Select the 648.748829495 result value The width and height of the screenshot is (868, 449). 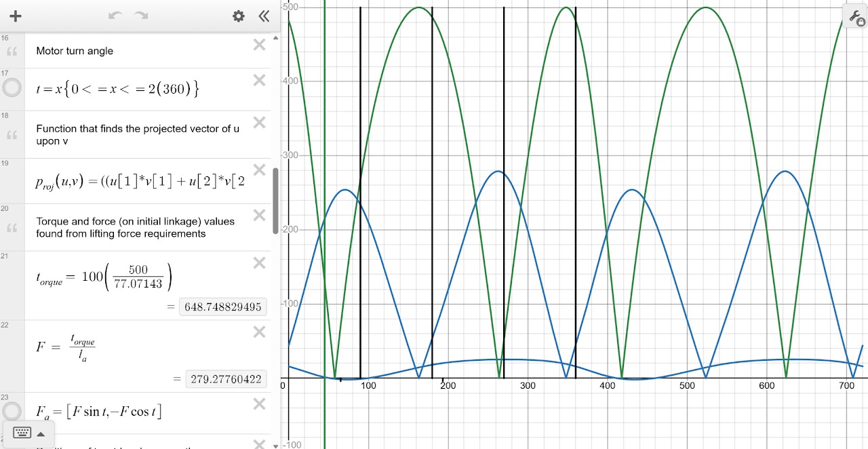tap(223, 307)
